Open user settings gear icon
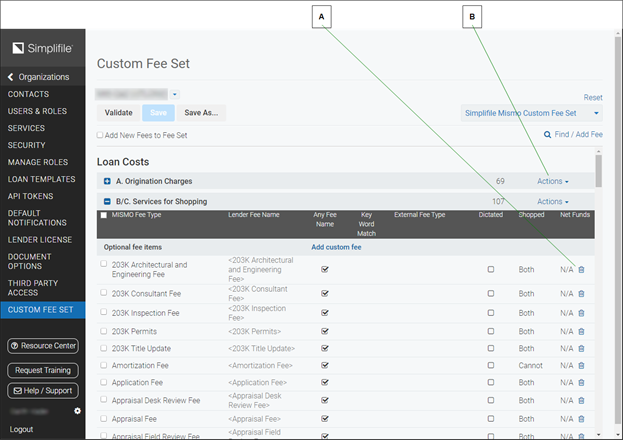 click(77, 411)
